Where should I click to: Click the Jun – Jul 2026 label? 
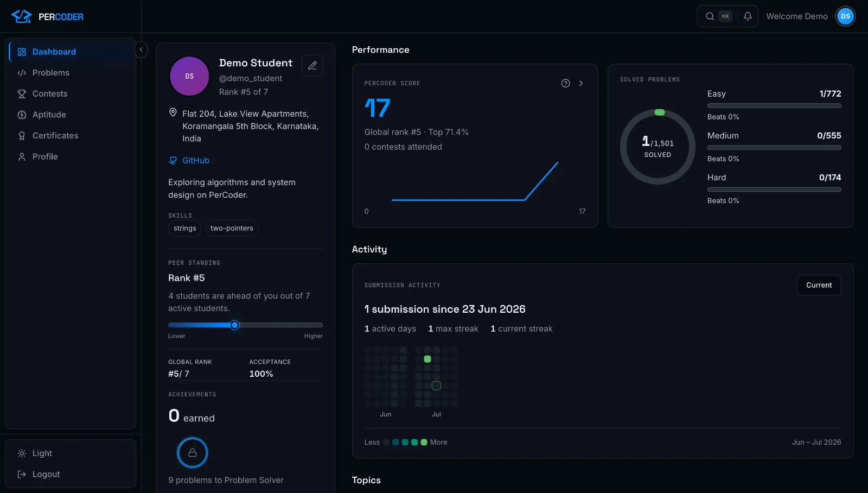[816, 443]
